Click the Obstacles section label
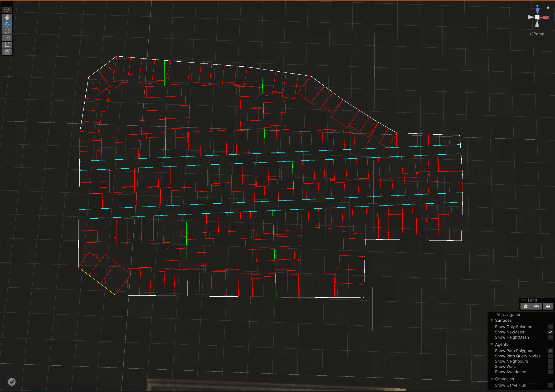 coord(504,379)
